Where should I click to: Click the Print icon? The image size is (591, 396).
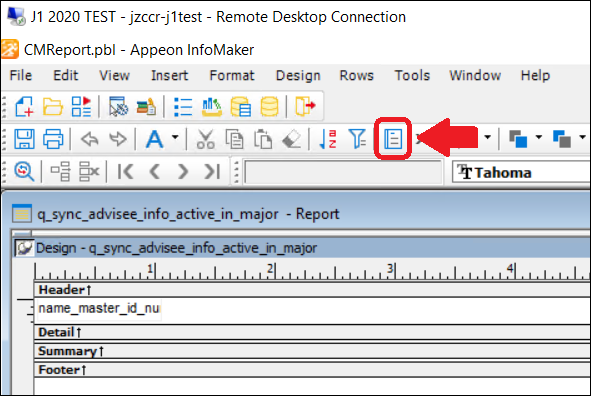point(53,139)
